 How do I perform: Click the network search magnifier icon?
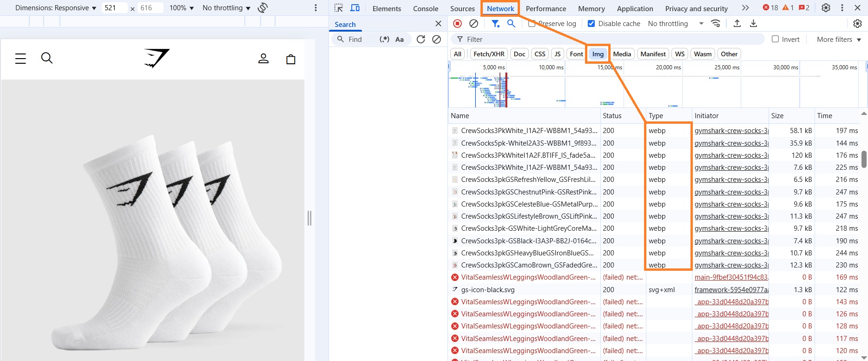511,24
